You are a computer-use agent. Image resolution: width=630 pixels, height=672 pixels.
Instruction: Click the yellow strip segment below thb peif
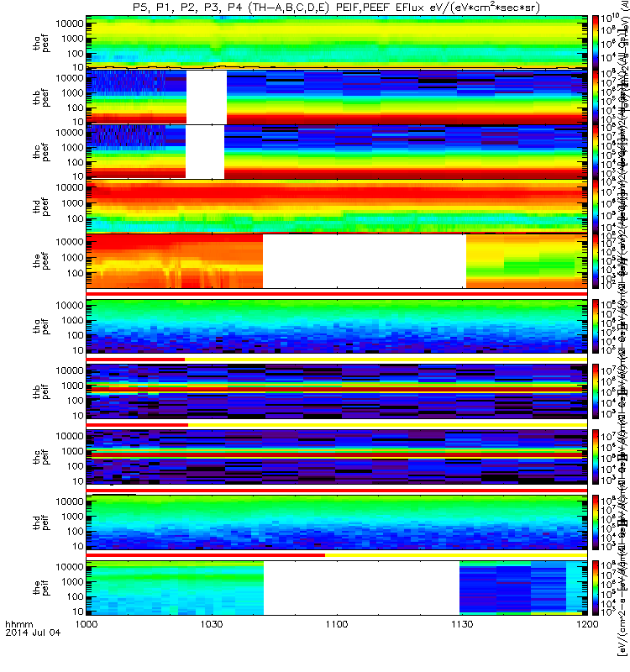pos(387,425)
